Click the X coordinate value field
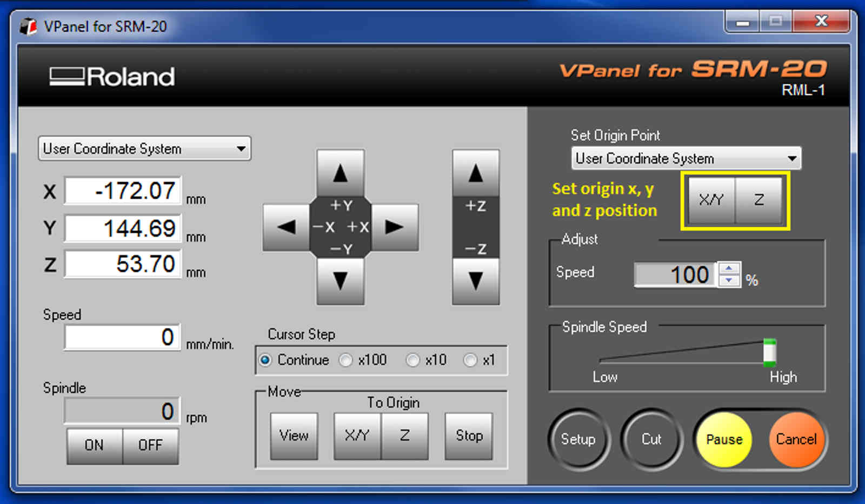865x504 pixels. [123, 191]
